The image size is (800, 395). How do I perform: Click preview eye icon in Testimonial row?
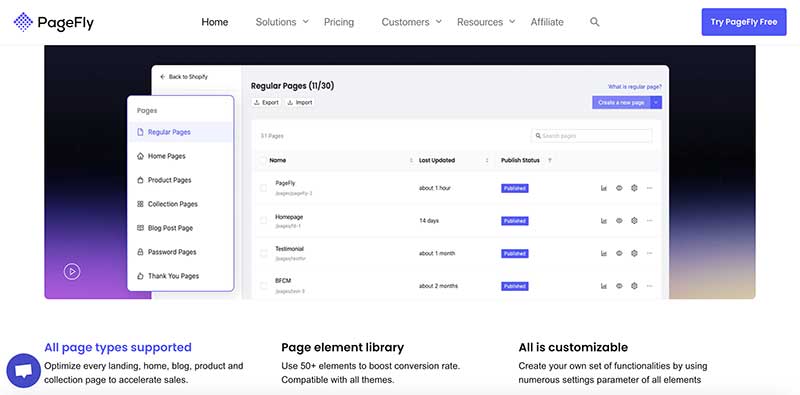619,254
